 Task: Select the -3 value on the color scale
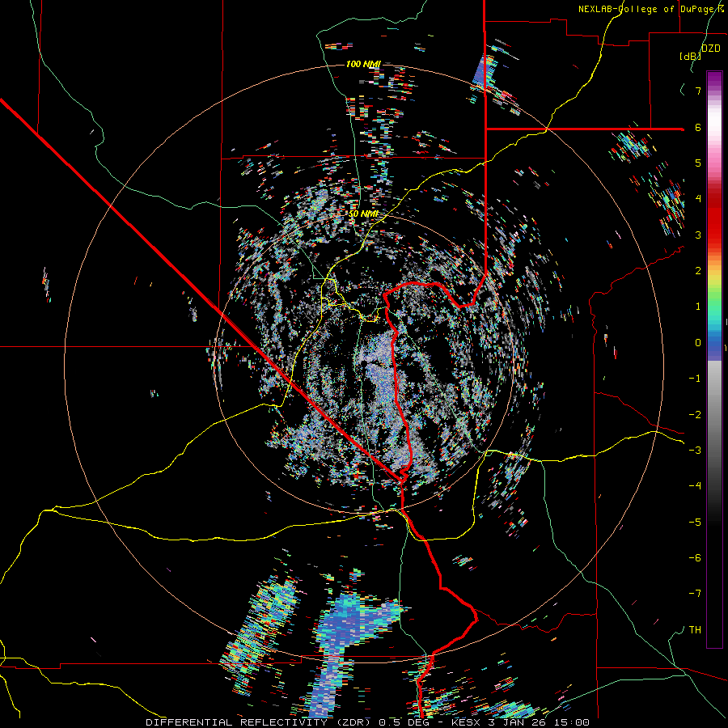pos(695,451)
